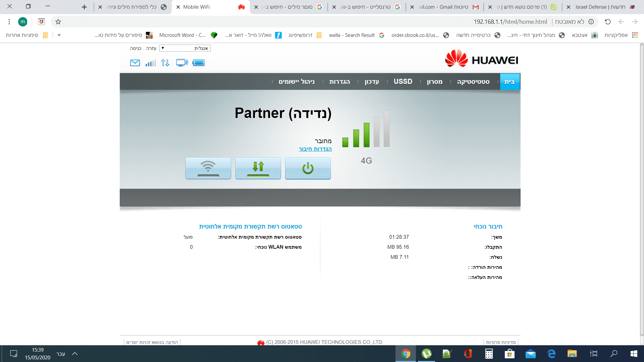Toggle the Wi-Fi on/off button
644x362 pixels.
(x=208, y=168)
